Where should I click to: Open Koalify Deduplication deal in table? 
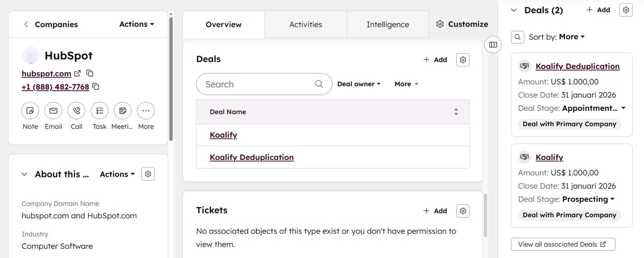pos(252,157)
